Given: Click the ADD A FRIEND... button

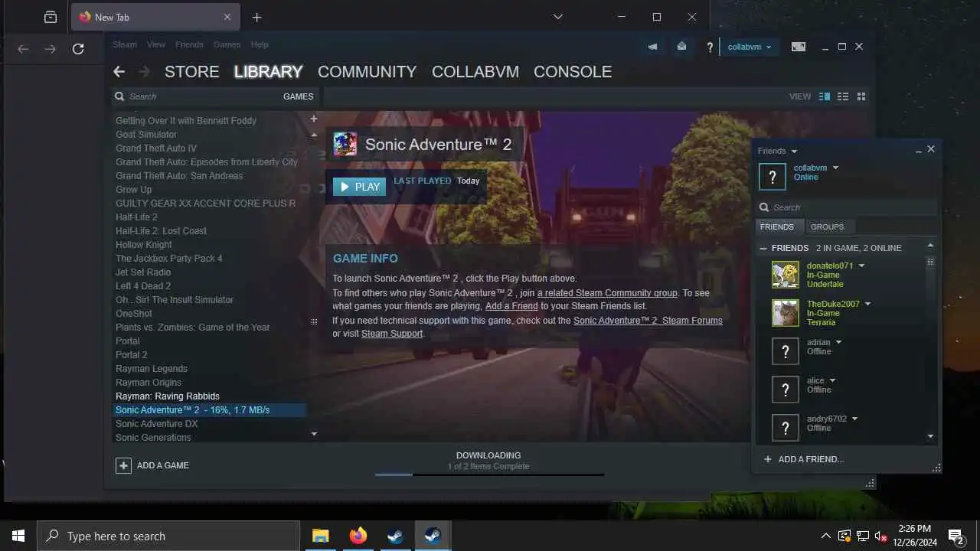Looking at the screenshot, I should pyautogui.click(x=804, y=459).
